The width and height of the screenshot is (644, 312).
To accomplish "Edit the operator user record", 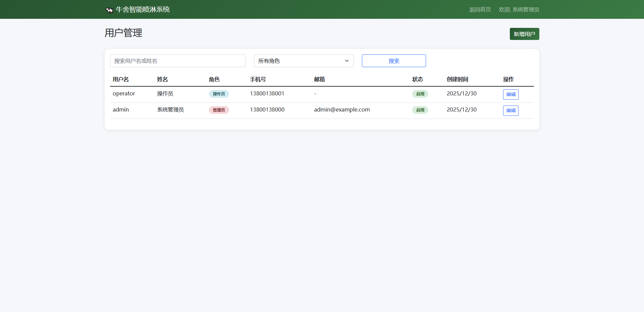I will coord(511,94).
